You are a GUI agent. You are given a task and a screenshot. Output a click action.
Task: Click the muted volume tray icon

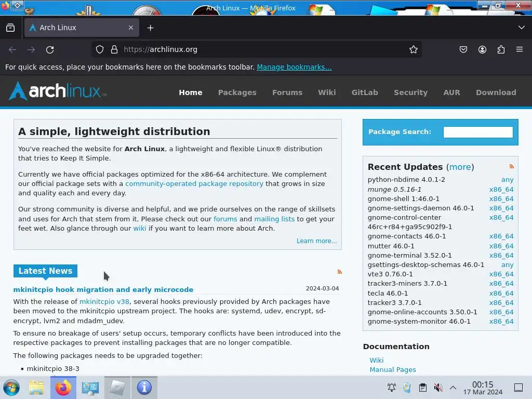click(x=438, y=388)
